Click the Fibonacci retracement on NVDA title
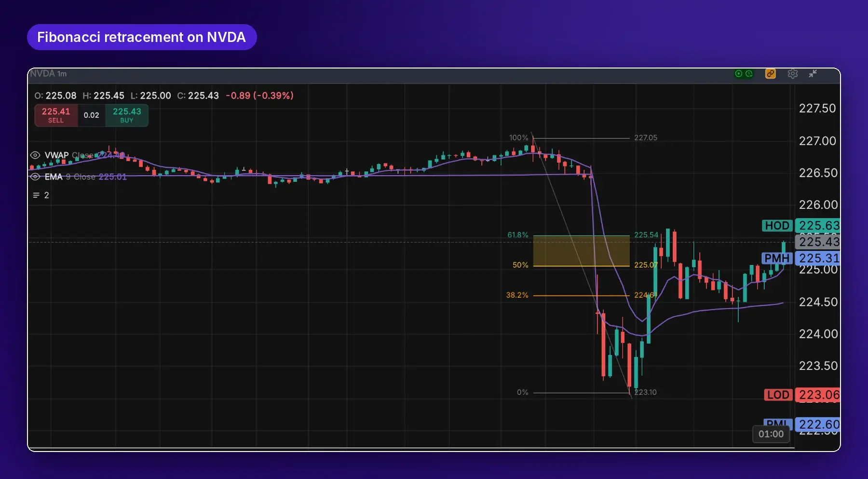The height and width of the screenshot is (479, 868). pyautogui.click(x=142, y=37)
